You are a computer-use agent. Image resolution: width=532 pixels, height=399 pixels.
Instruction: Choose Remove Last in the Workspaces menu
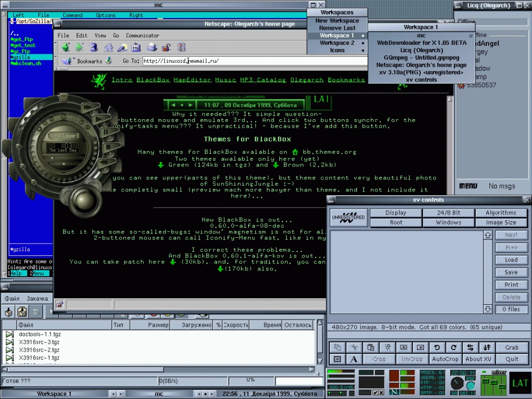337,28
